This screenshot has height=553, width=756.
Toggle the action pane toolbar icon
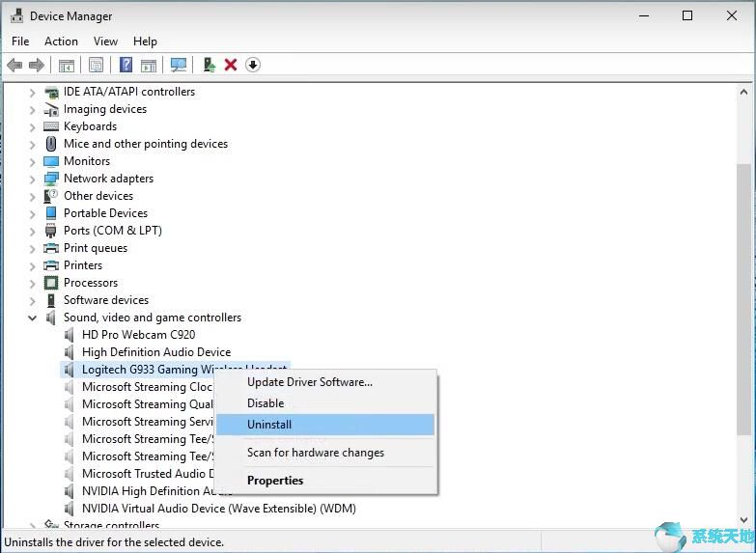coord(149,65)
